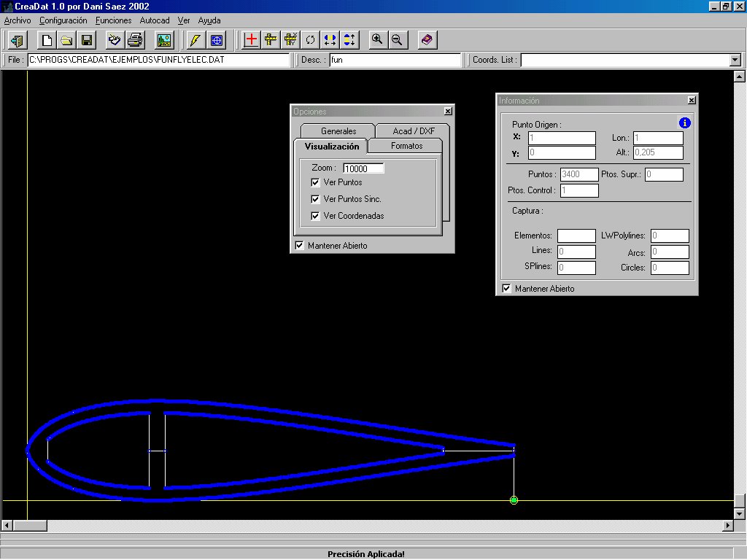Click the Arcs count field
The image size is (747, 560).
[670, 252]
